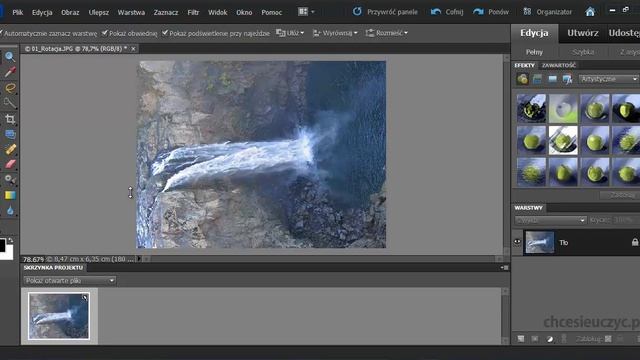Click the Filters icon in Efekty panel
Viewport: 640px width, 360px height.
522,79
